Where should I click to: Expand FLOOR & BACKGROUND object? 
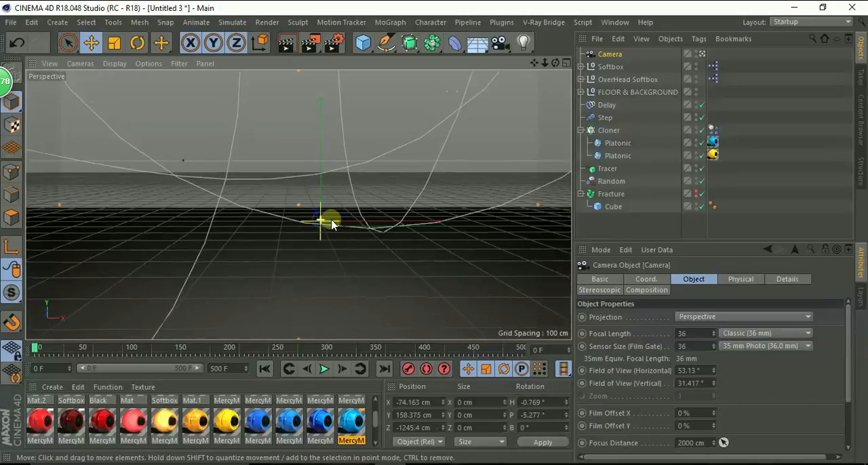581,92
